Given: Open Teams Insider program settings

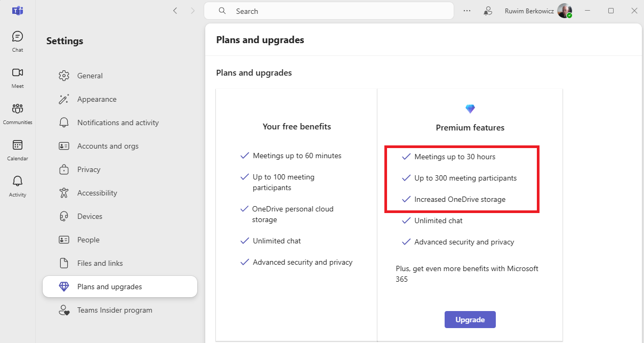Looking at the screenshot, I should (115, 310).
